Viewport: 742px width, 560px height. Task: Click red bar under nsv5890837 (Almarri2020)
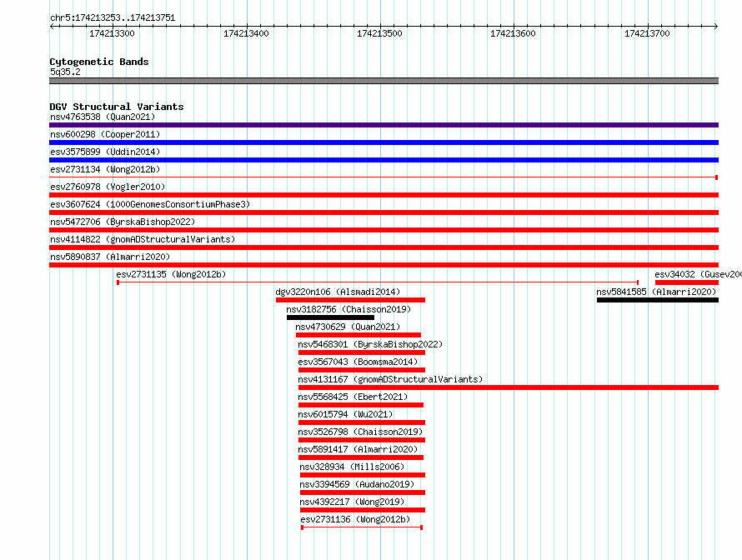[x=384, y=265]
